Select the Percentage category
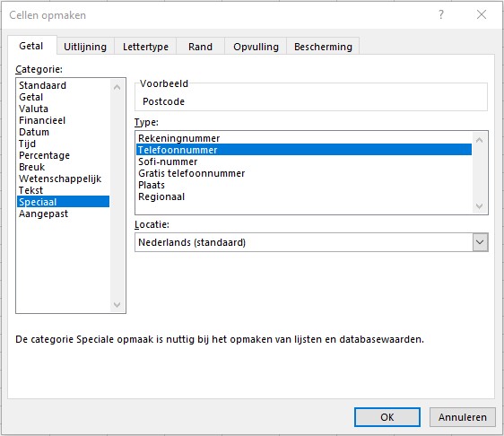 point(64,155)
